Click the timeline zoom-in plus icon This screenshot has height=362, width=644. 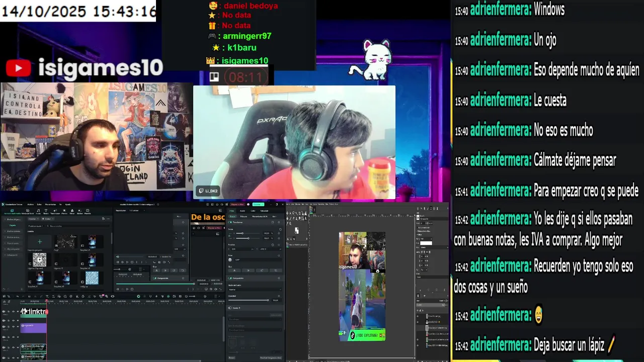point(205,296)
